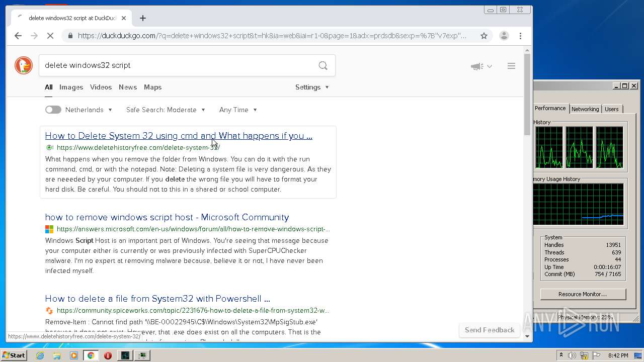
Task: Click the deletehistoryfree.com URL link
Action: 138,147
